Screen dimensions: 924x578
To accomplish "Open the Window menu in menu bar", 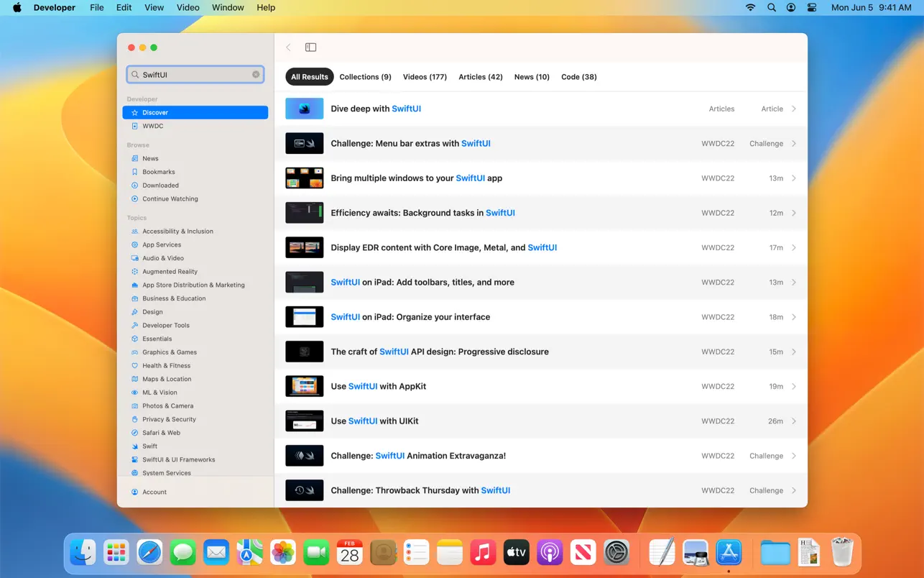I will point(228,7).
